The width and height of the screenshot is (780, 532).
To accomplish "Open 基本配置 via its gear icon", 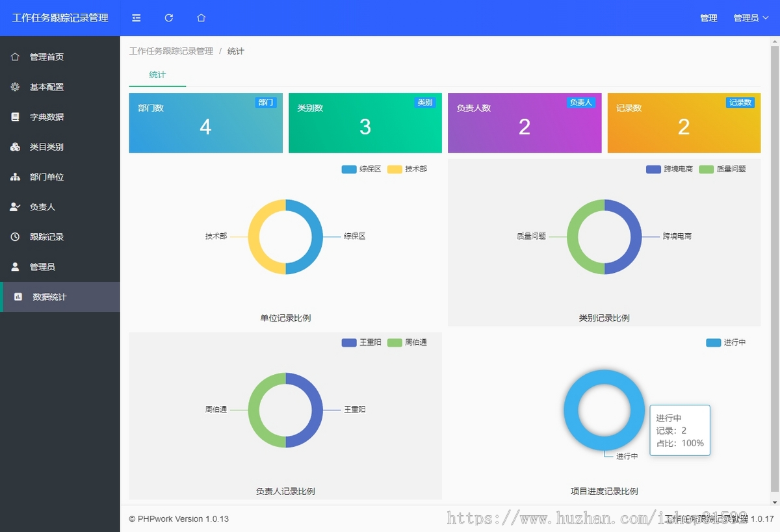I will coord(15,87).
